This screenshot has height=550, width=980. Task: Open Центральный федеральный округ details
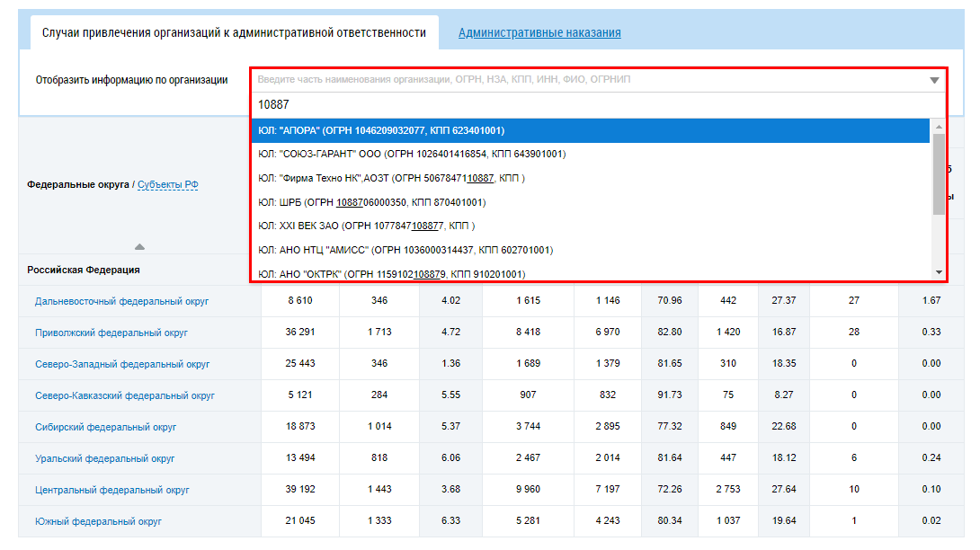pyautogui.click(x=112, y=490)
